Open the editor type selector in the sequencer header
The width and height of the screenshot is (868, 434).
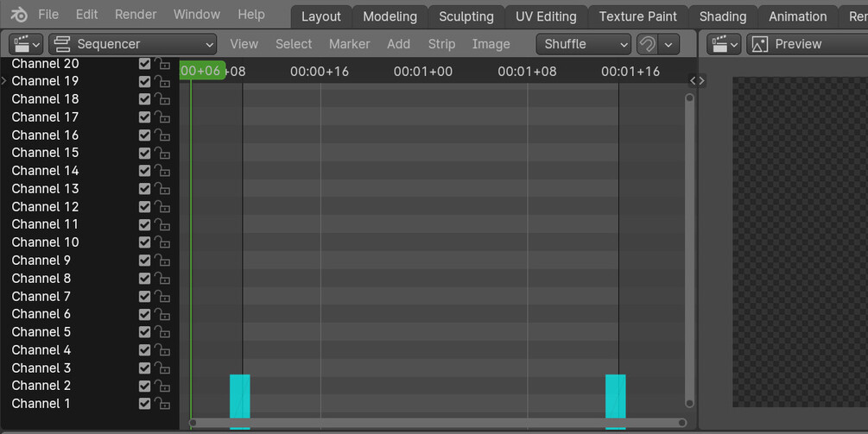[x=26, y=44]
